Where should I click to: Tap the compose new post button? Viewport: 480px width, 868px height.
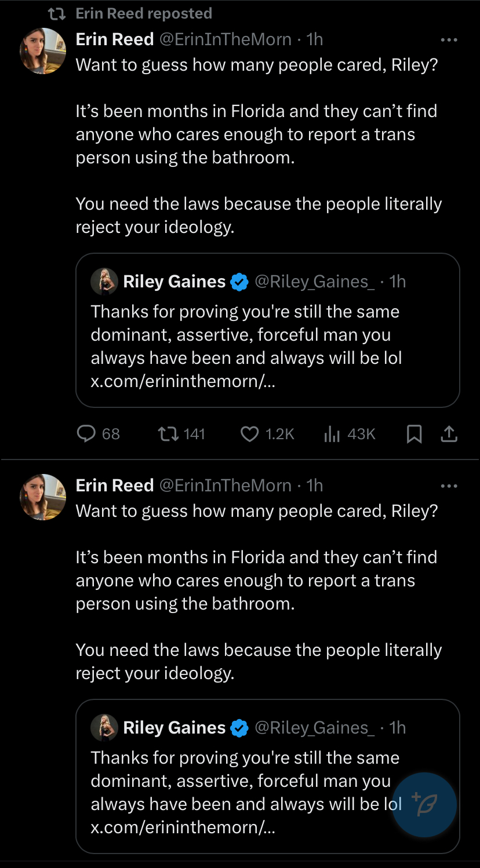coord(424,805)
